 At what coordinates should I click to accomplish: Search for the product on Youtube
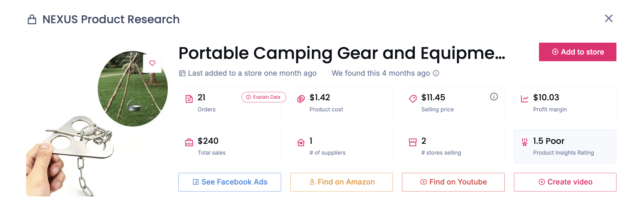tap(453, 182)
